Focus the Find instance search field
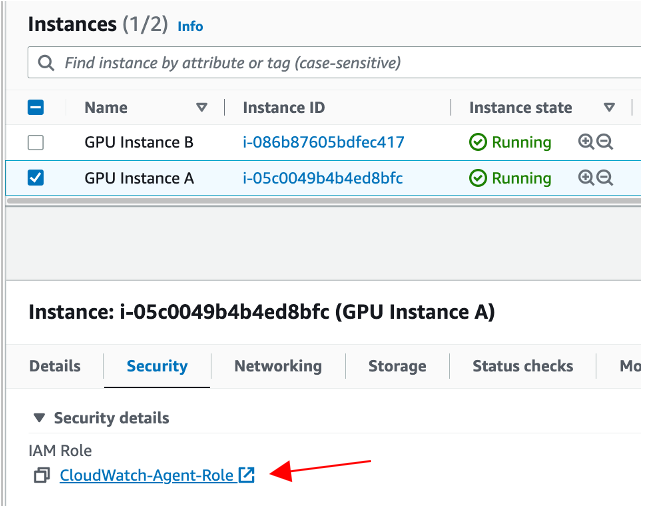The image size is (646, 519). click(334, 63)
